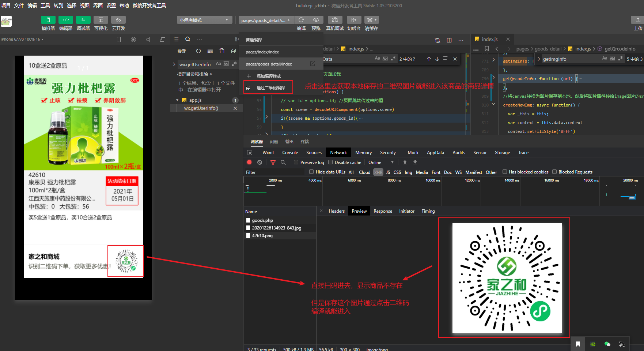The height and width of the screenshot is (351, 644).
Task: Filter requests by Img type
Action: coord(408,172)
